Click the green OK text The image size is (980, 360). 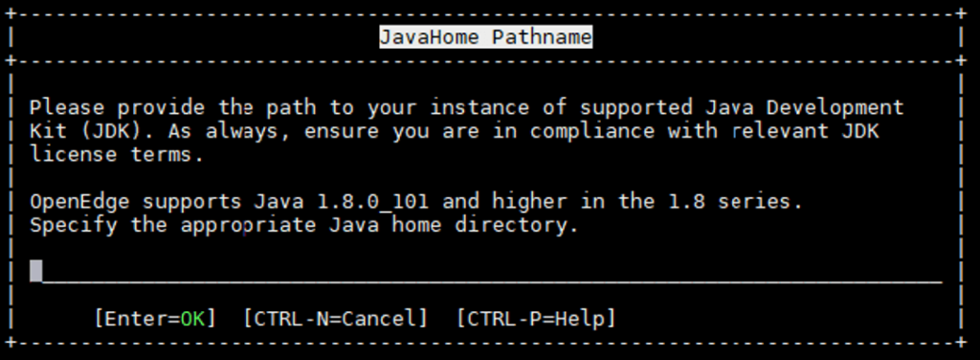point(192,319)
